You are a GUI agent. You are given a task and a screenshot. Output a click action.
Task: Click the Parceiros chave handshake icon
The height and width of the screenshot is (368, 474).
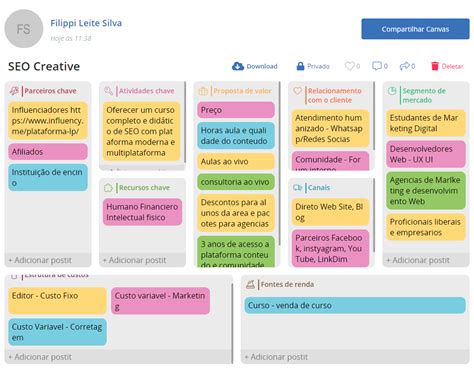tap(14, 91)
